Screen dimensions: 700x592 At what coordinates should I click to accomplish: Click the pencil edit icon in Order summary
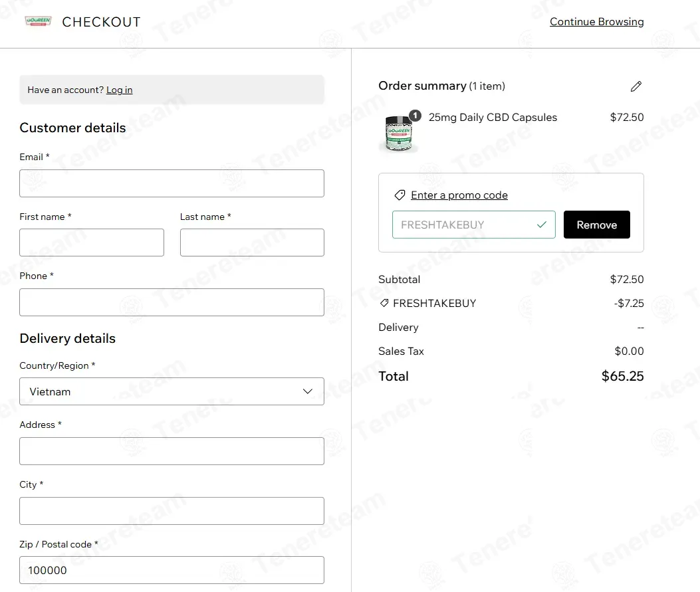(x=636, y=86)
